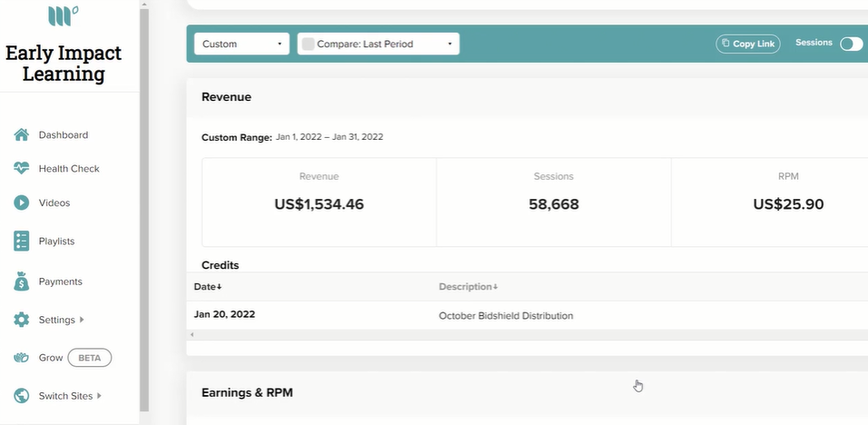Expand the Settings submenu arrow
This screenshot has width=868, height=425.
click(x=82, y=320)
